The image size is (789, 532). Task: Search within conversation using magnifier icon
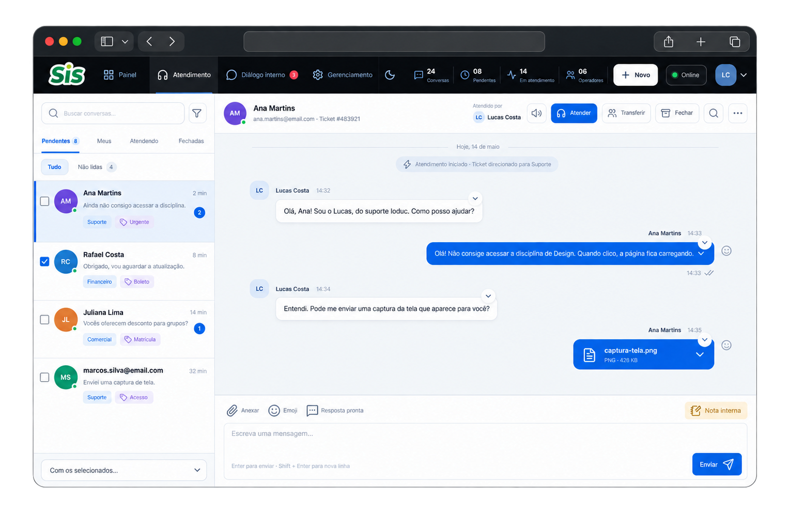click(x=714, y=113)
